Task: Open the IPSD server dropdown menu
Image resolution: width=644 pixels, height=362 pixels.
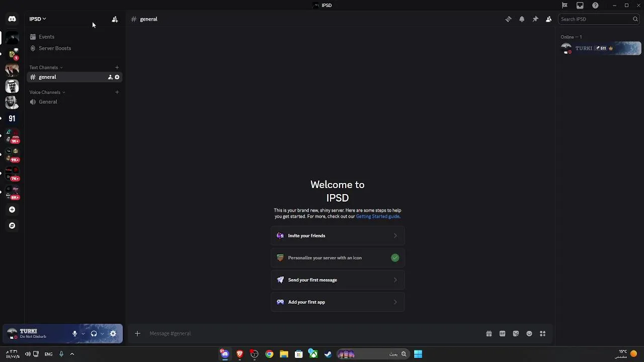Action: click(x=38, y=19)
